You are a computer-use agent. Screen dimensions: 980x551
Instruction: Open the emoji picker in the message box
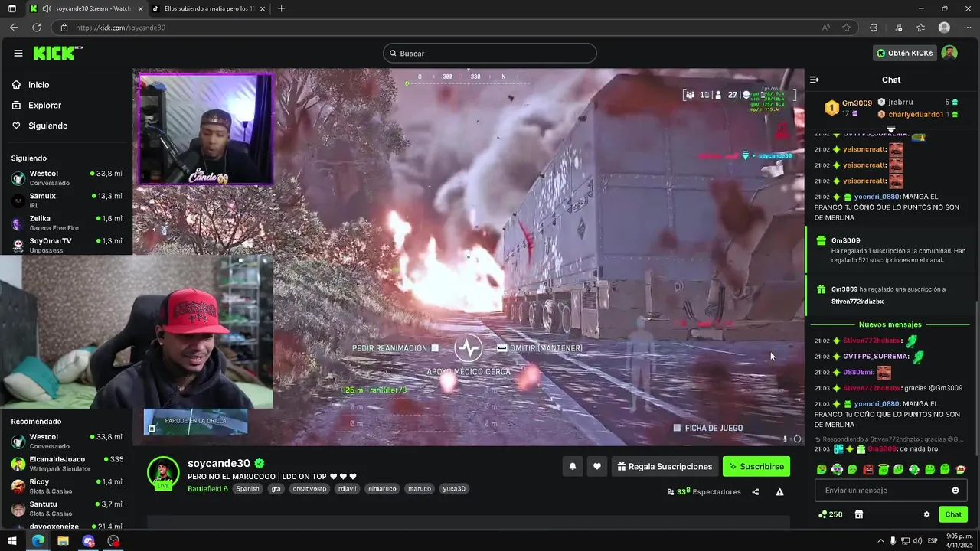955,491
